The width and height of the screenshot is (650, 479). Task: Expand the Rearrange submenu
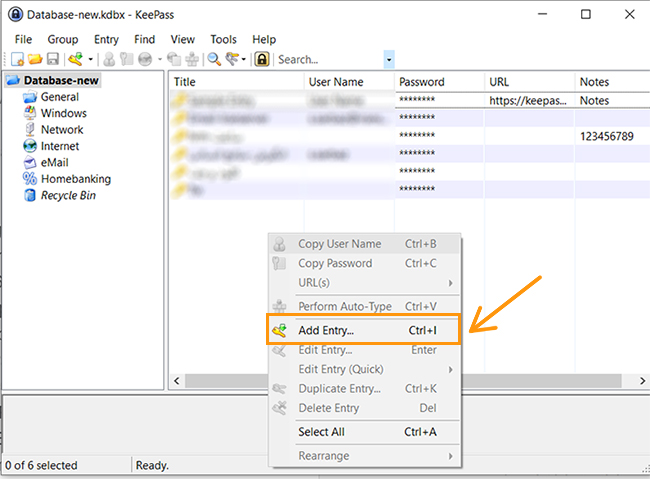pyautogui.click(x=365, y=456)
